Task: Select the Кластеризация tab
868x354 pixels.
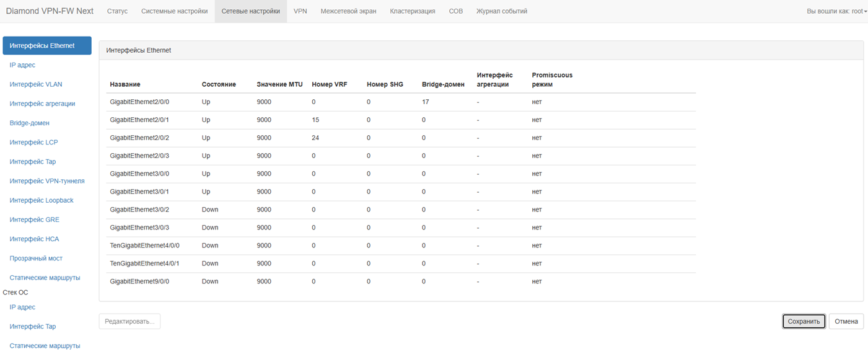Action: pyautogui.click(x=412, y=11)
